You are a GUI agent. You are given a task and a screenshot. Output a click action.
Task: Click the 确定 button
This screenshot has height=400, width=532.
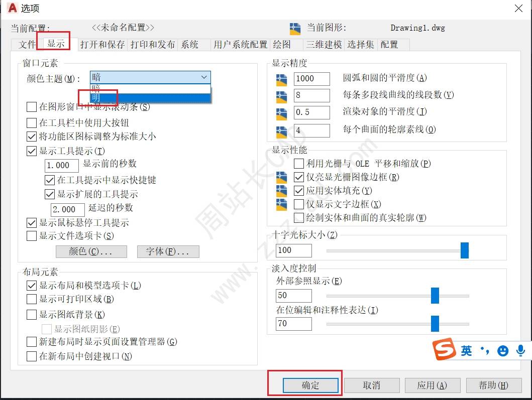click(x=310, y=385)
